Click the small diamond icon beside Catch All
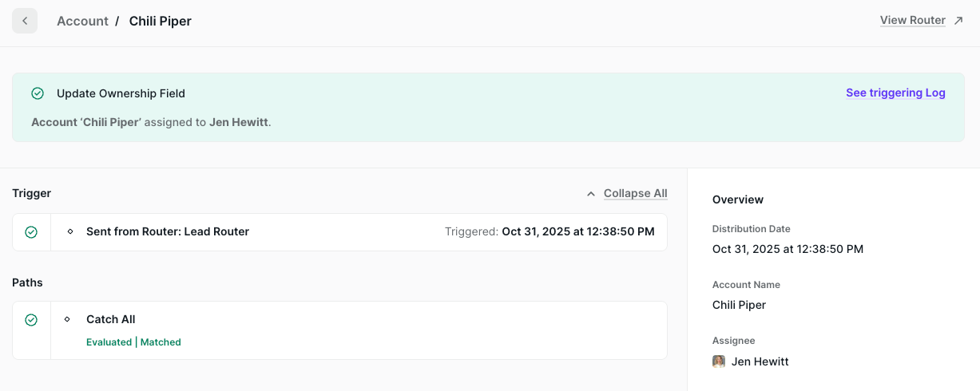 tap(67, 319)
